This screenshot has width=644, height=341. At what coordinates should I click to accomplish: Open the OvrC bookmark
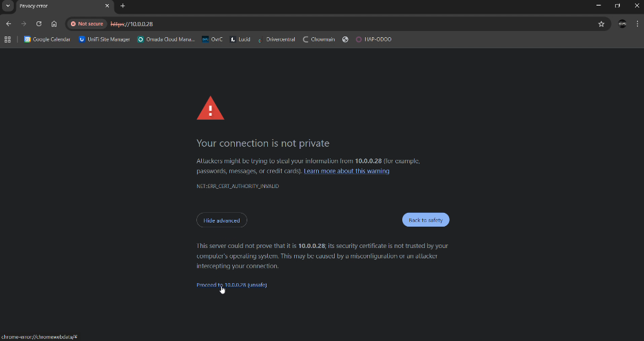pos(214,39)
